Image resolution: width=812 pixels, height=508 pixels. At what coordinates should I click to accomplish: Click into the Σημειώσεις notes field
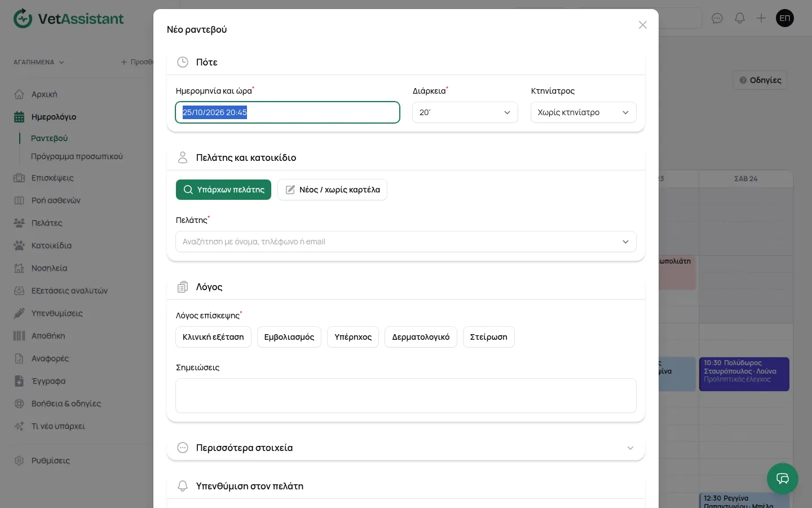[405, 396]
